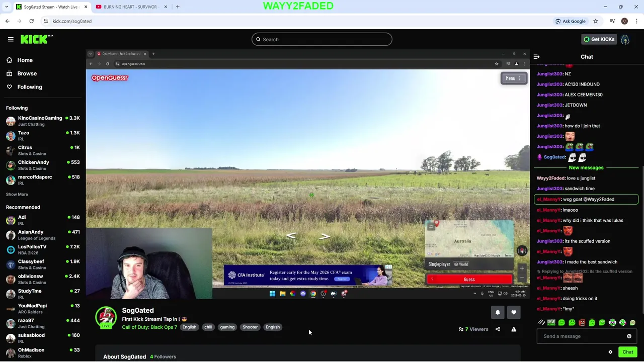Click the Kick Search field

click(322, 39)
